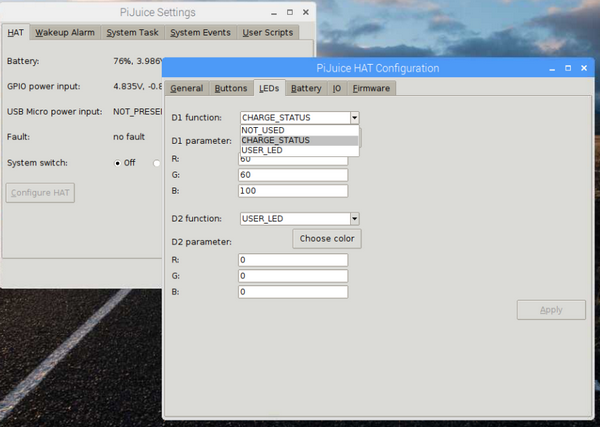The image size is (600, 427).
Task: Open the D2 function dropdown arrow
Action: [354, 218]
